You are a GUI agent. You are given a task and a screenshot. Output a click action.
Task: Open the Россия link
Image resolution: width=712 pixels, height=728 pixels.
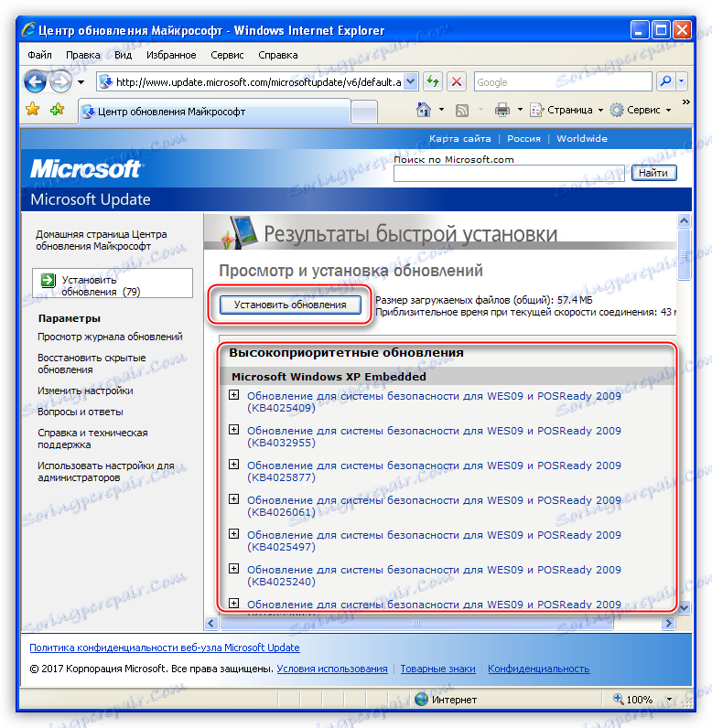click(x=523, y=138)
